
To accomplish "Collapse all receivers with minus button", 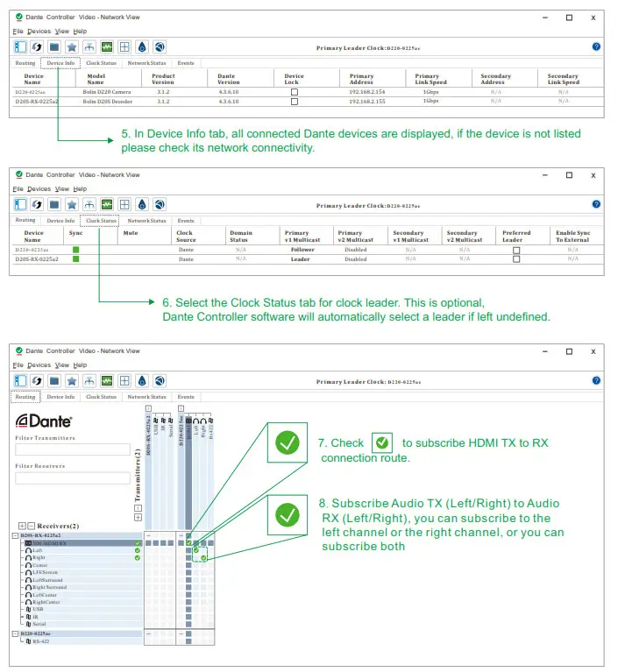I will pyautogui.click(x=31, y=526).
